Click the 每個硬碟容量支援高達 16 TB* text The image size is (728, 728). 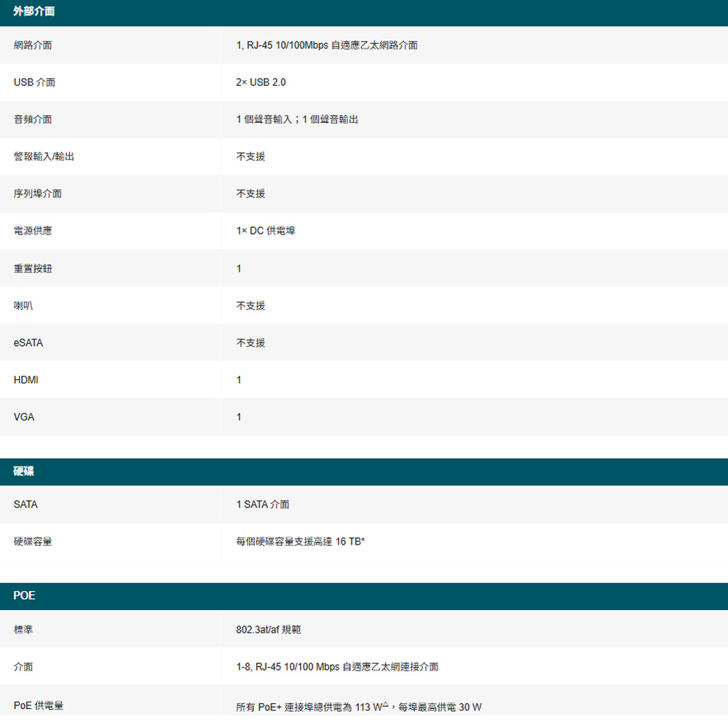(x=300, y=542)
